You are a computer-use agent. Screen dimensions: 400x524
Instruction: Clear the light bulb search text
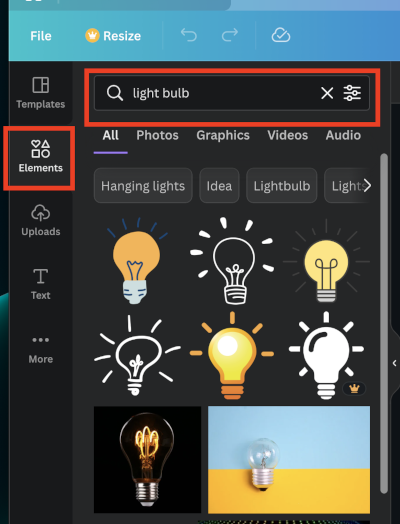pyautogui.click(x=327, y=93)
